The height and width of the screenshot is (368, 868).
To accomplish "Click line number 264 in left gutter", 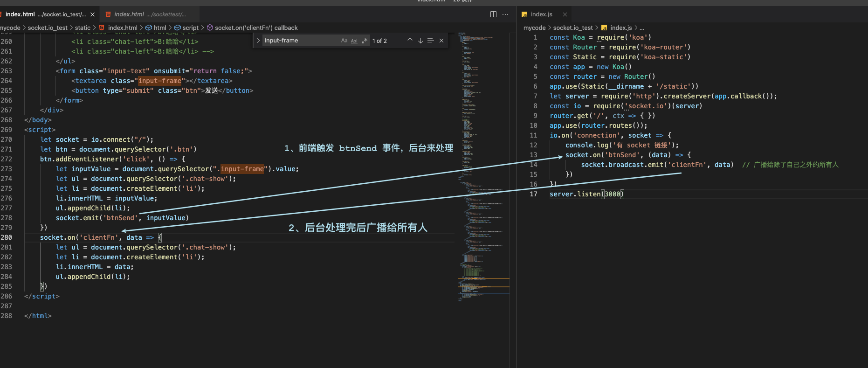I will (x=7, y=81).
